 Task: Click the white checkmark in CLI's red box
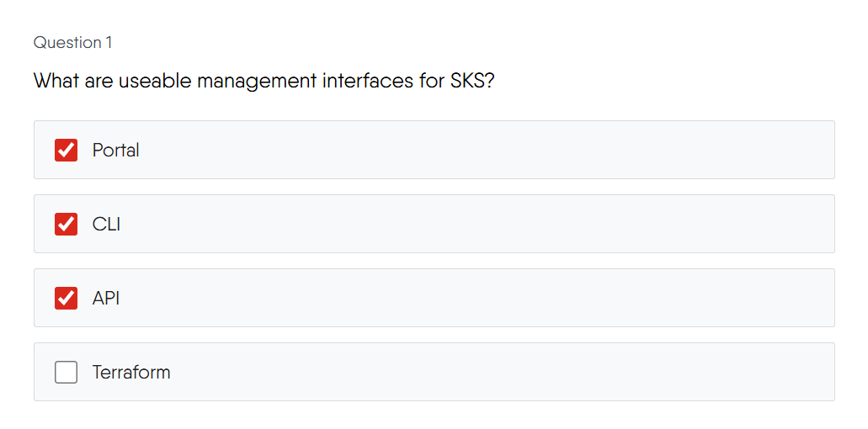click(66, 224)
